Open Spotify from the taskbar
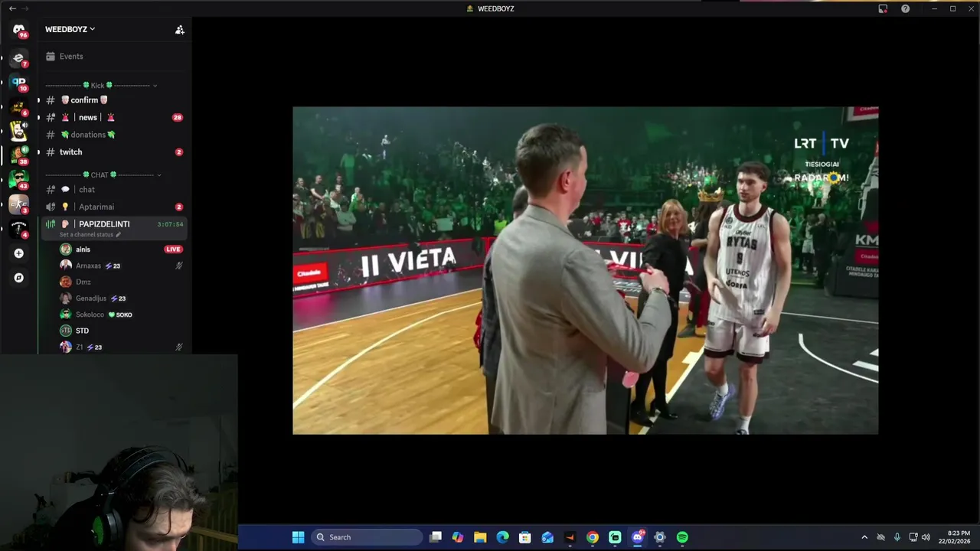The image size is (980, 551). pyautogui.click(x=682, y=537)
